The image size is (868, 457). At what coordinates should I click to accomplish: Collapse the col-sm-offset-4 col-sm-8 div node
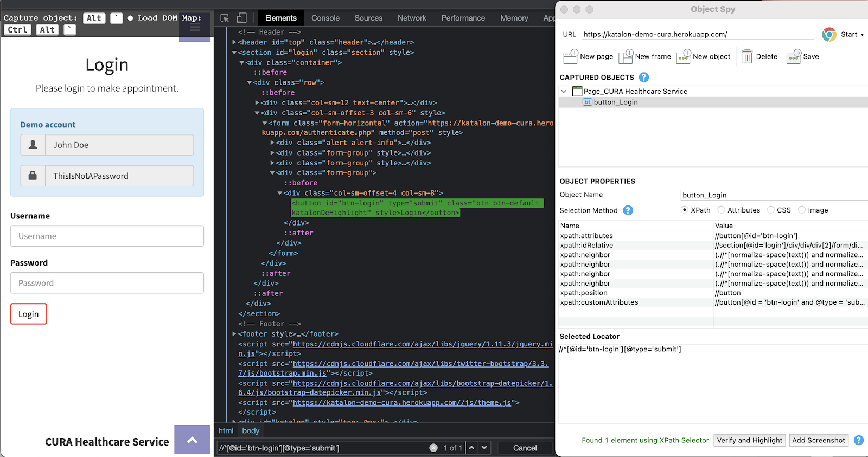[x=280, y=193]
